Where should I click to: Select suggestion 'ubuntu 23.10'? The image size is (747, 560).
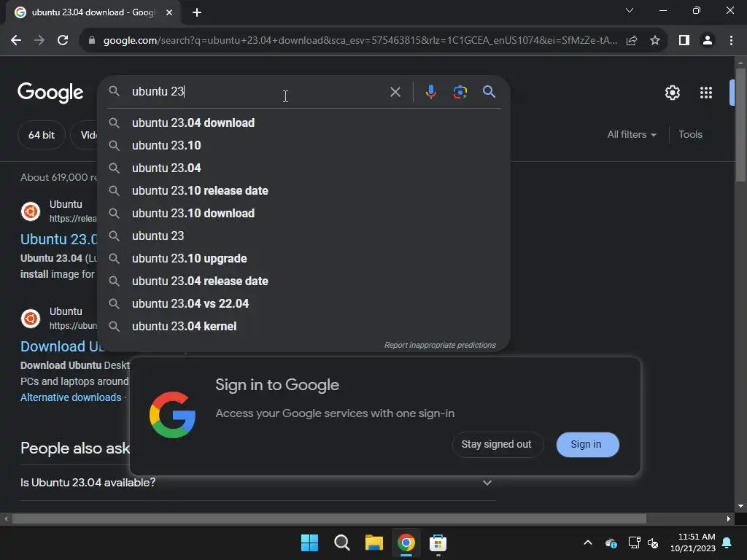[303, 145]
